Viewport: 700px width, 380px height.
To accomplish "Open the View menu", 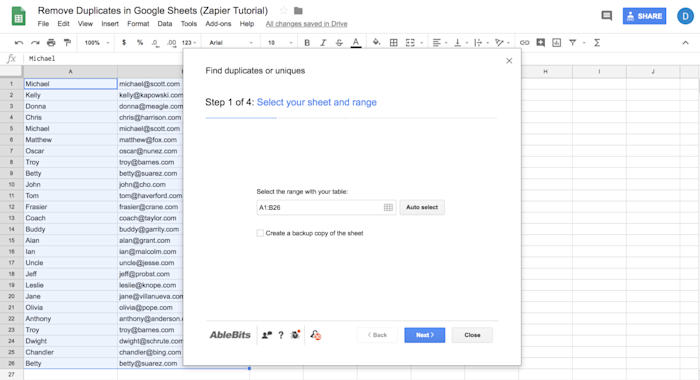I will (x=85, y=24).
